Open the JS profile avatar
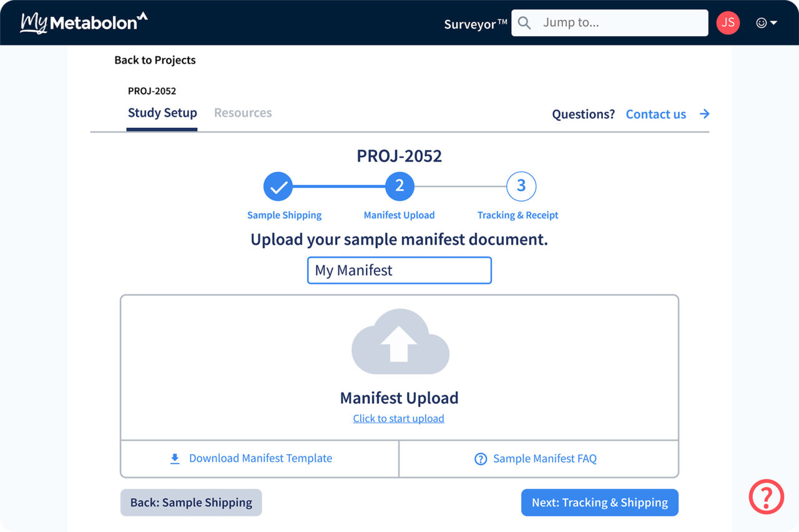Screen dimensions: 799x532 728,22
